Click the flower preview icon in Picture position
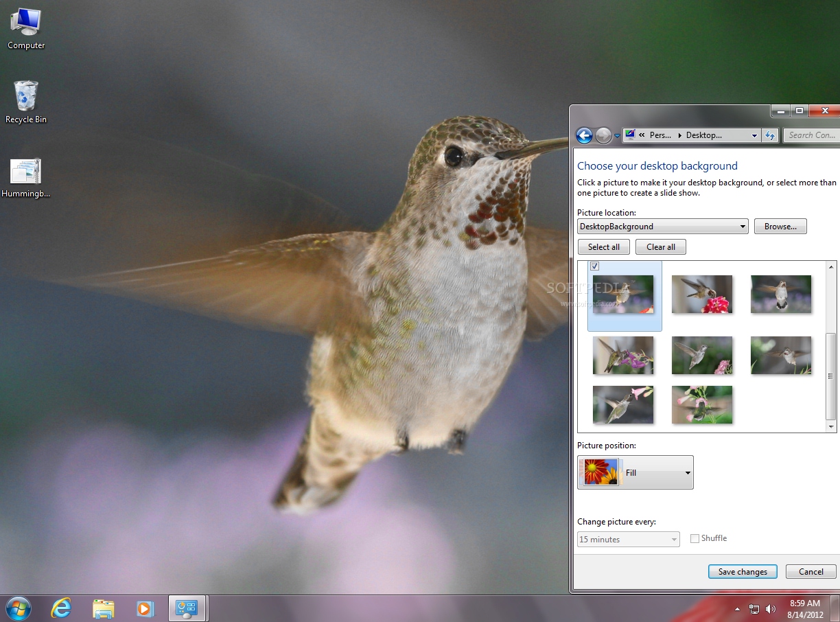This screenshot has width=840, height=622. (x=600, y=472)
